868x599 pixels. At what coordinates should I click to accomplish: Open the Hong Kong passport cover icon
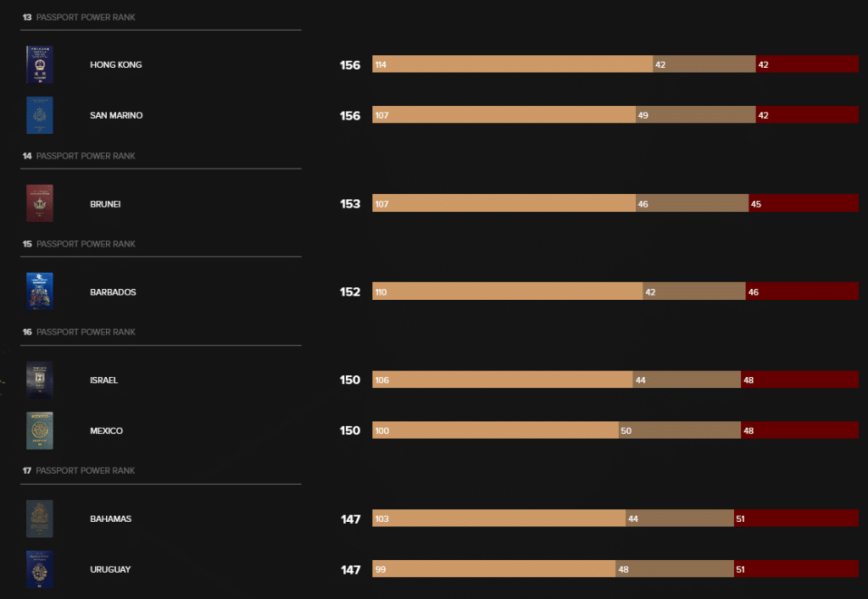(x=39, y=64)
